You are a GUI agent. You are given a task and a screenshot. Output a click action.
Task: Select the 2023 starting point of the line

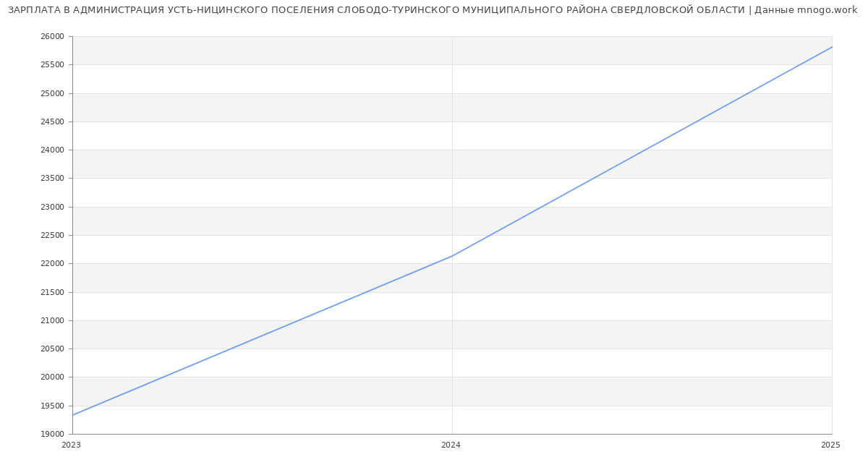(x=73, y=415)
